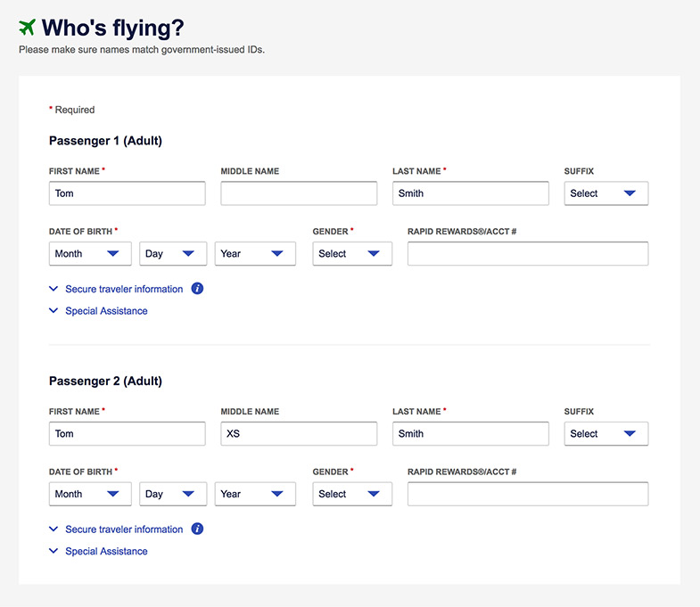Click Passenger 1 Last Name field

tap(471, 193)
